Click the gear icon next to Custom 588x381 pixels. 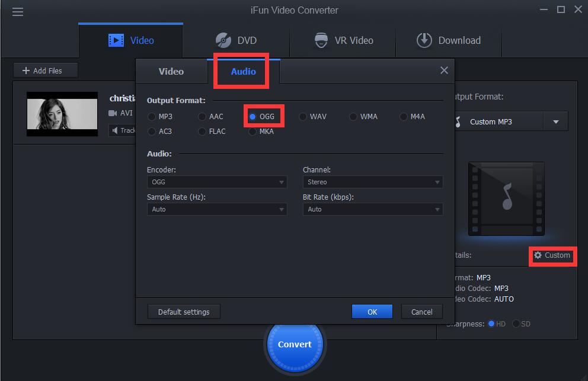(x=538, y=255)
